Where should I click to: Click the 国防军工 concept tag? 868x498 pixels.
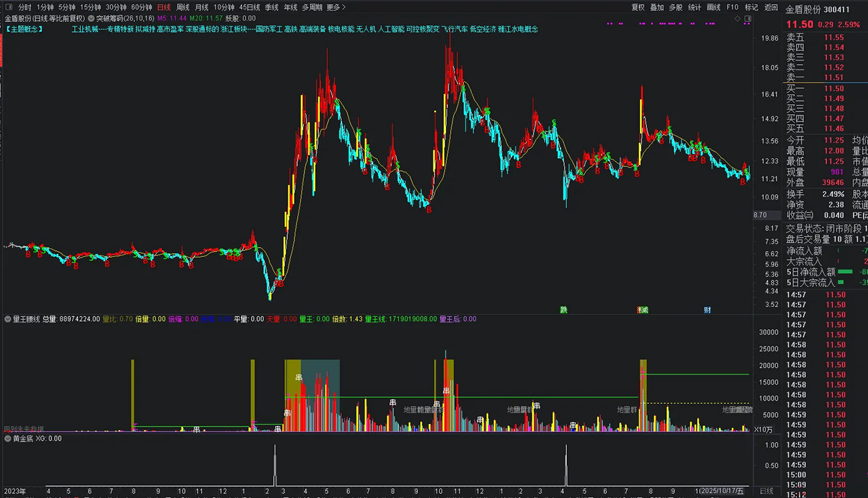tap(269, 29)
